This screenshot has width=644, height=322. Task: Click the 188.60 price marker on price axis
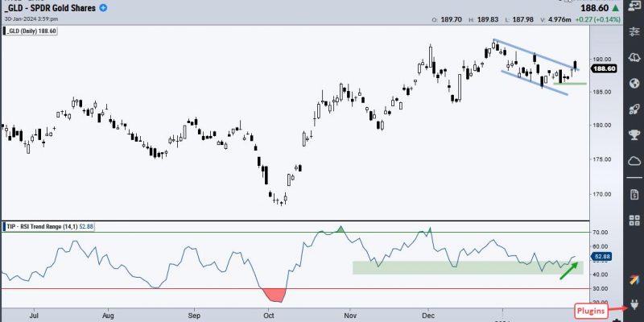tap(605, 69)
